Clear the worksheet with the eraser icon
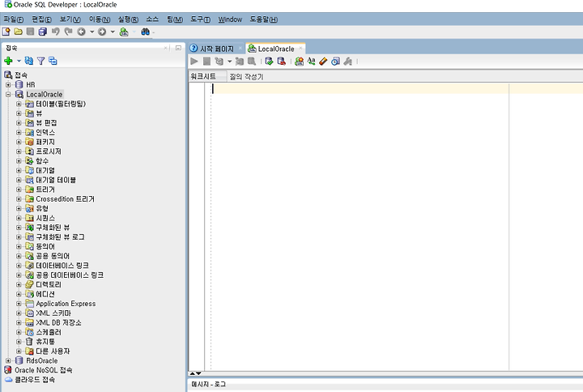The height and width of the screenshot is (392, 583). (x=323, y=61)
